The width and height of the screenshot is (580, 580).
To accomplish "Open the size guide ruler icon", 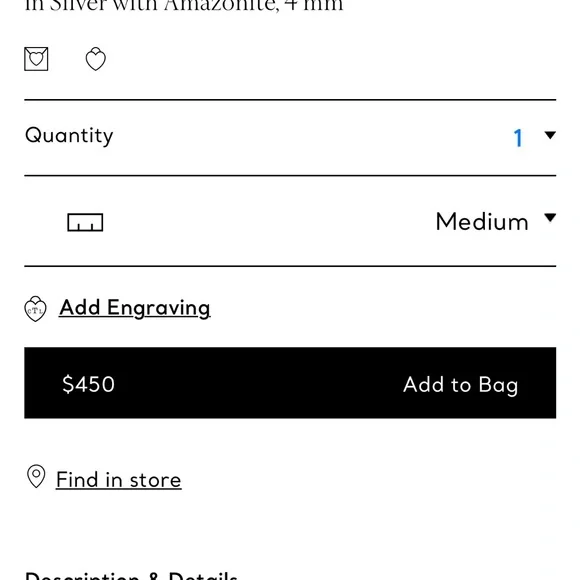I will (x=85, y=222).
